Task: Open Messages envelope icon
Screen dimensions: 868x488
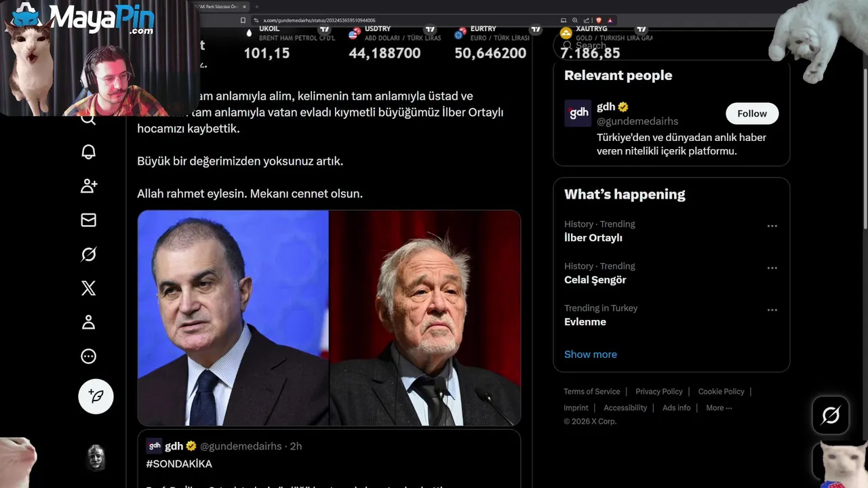Action: pos(88,220)
